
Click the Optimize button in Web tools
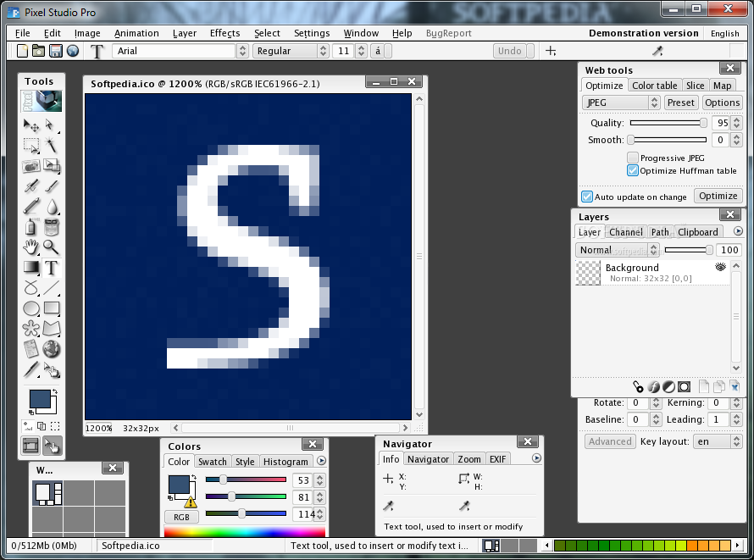(718, 196)
